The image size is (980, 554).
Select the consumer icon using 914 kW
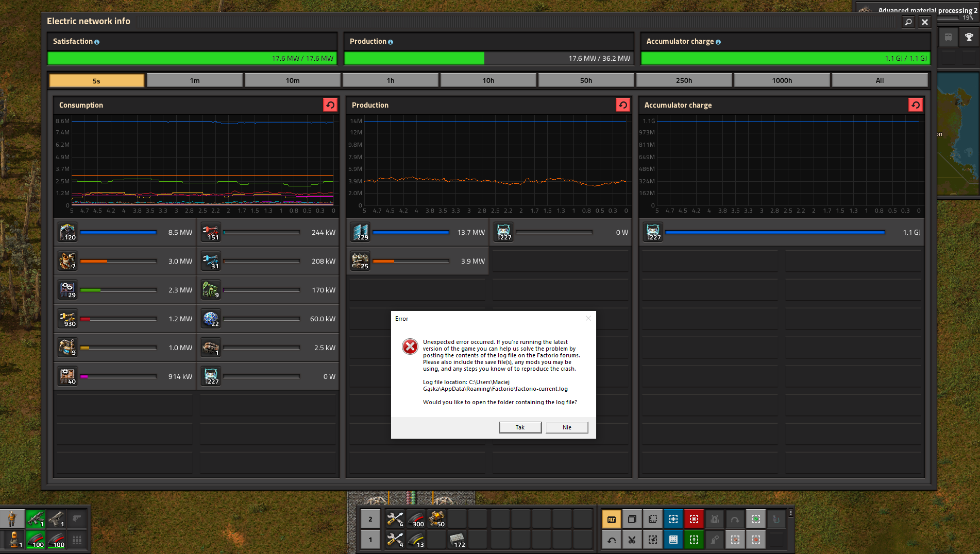pyautogui.click(x=67, y=376)
